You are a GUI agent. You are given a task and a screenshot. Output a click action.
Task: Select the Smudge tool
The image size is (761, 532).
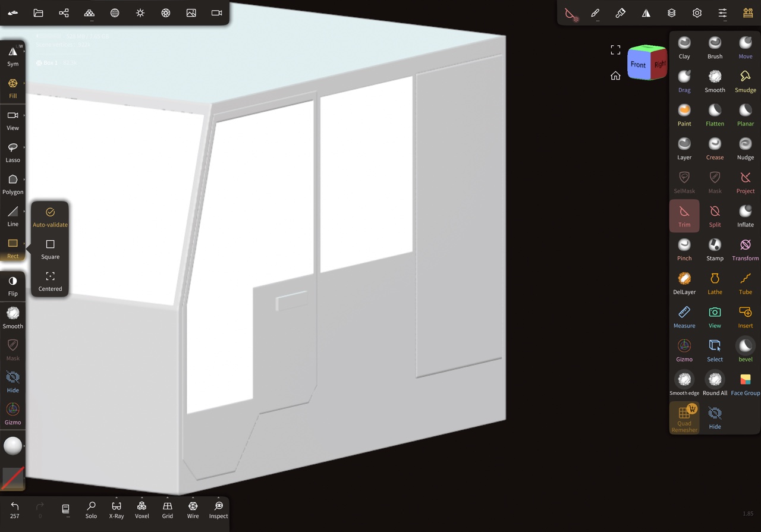[746, 81]
